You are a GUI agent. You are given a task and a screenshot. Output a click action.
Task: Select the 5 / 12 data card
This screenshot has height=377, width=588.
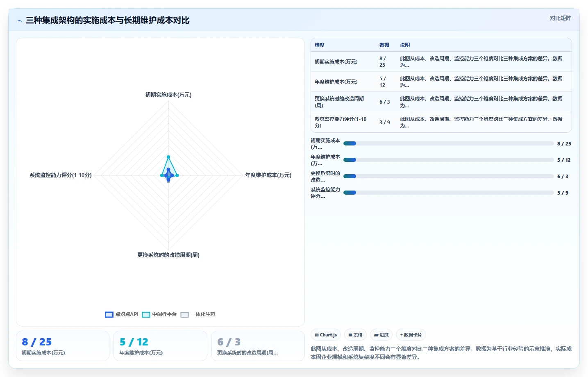(x=160, y=346)
